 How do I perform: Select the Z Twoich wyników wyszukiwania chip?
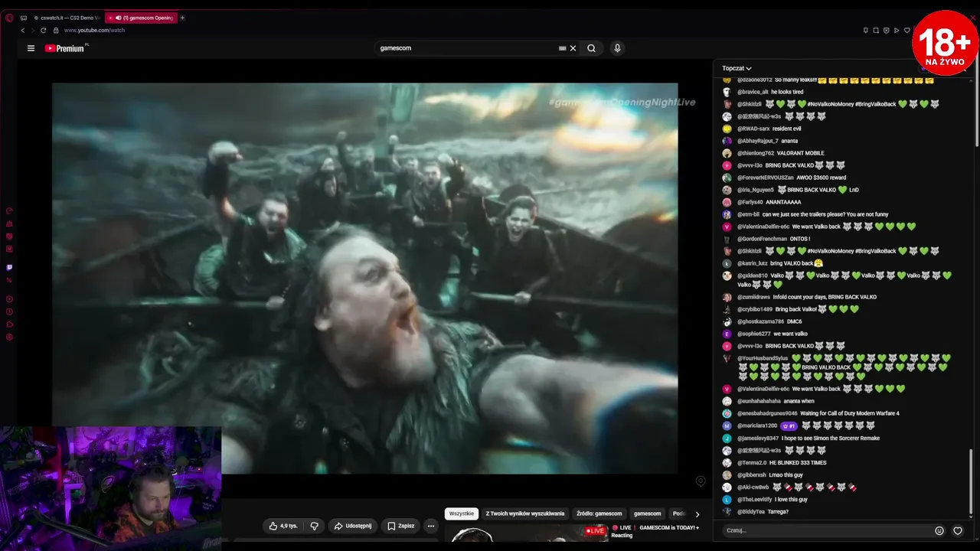(525, 514)
